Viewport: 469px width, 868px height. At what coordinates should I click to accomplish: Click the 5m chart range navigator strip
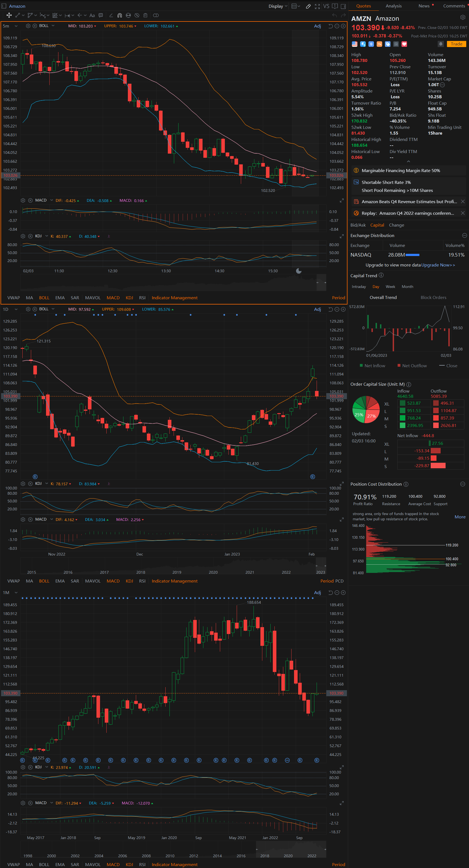[173, 282]
